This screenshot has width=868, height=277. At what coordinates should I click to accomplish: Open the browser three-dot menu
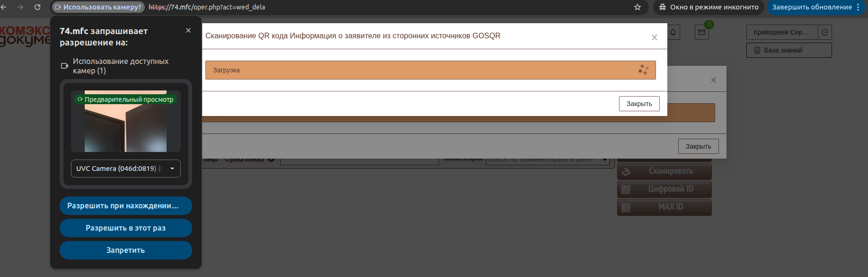tap(858, 7)
